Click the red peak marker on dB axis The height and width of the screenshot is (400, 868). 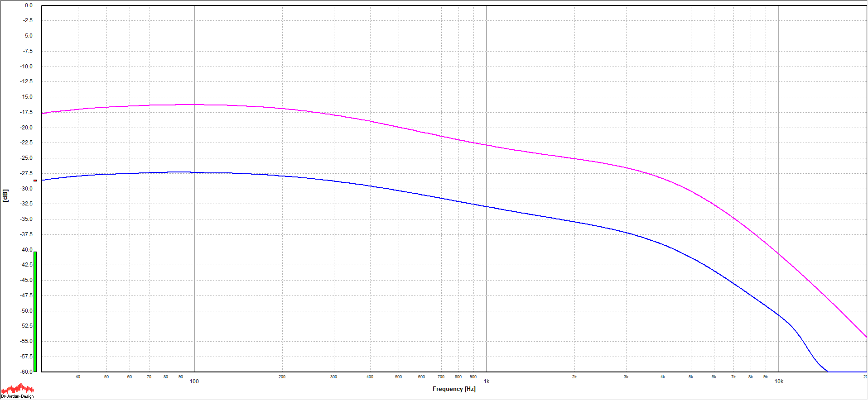coord(35,181)
